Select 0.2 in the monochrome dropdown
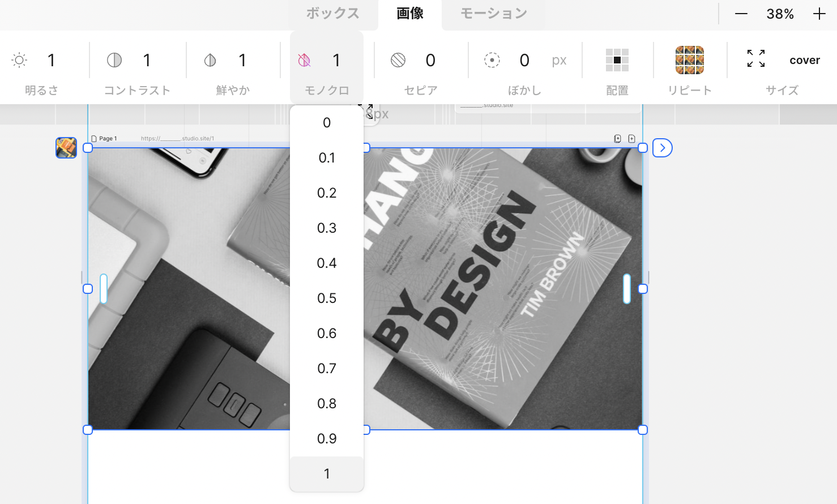 click(327, 193)
